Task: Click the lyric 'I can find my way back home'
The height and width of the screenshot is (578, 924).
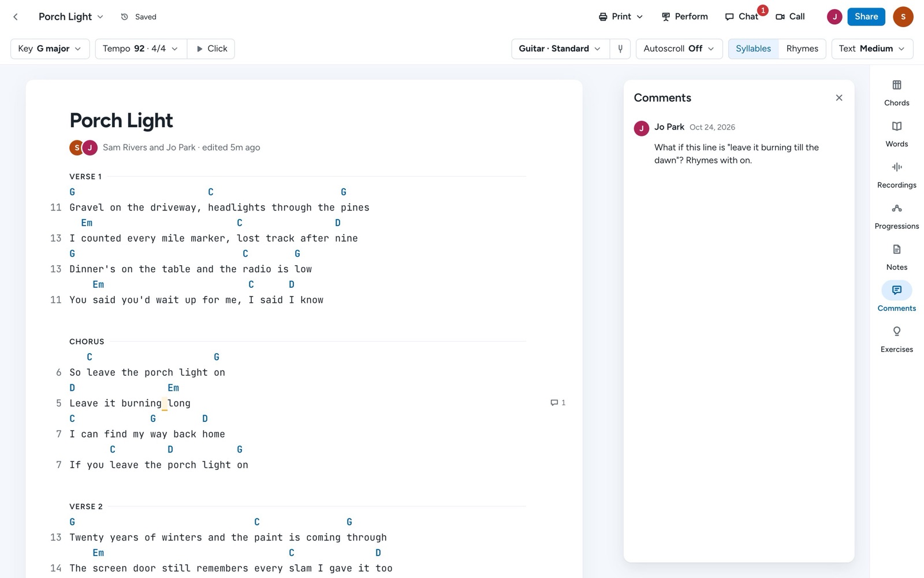Action: 147,434
